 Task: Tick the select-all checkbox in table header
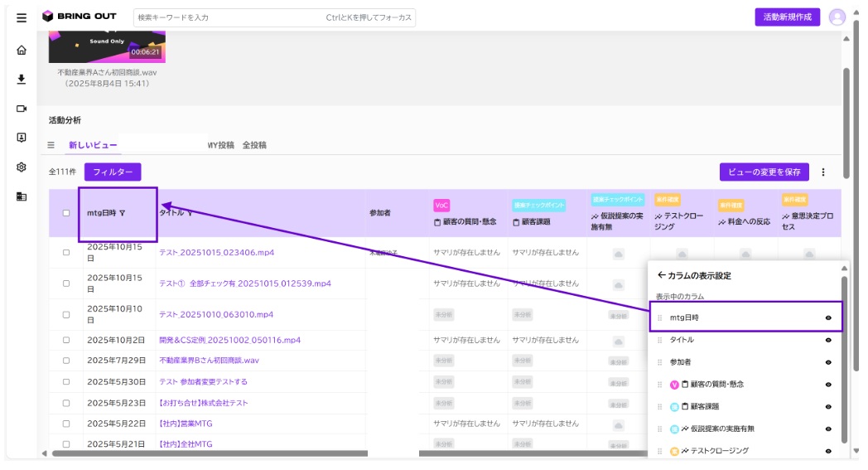(x=66, y=213)
